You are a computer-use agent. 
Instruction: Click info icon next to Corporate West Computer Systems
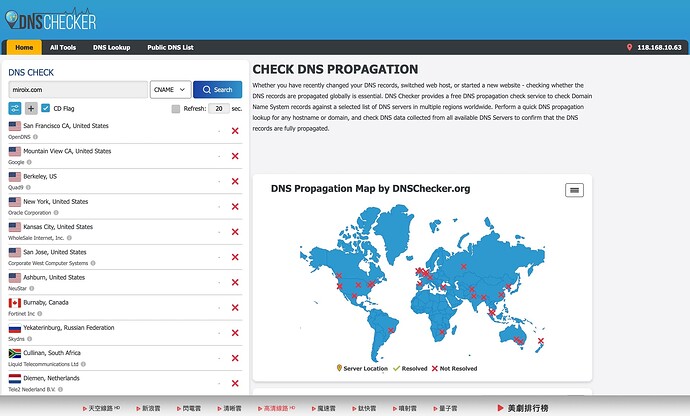pyautogui.click(x=93, y=263)
